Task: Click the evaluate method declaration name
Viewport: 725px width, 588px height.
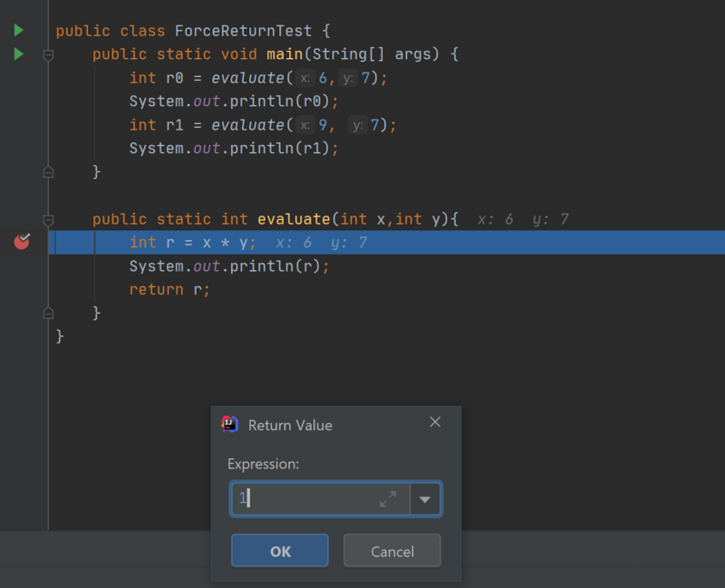Action: 294,219
